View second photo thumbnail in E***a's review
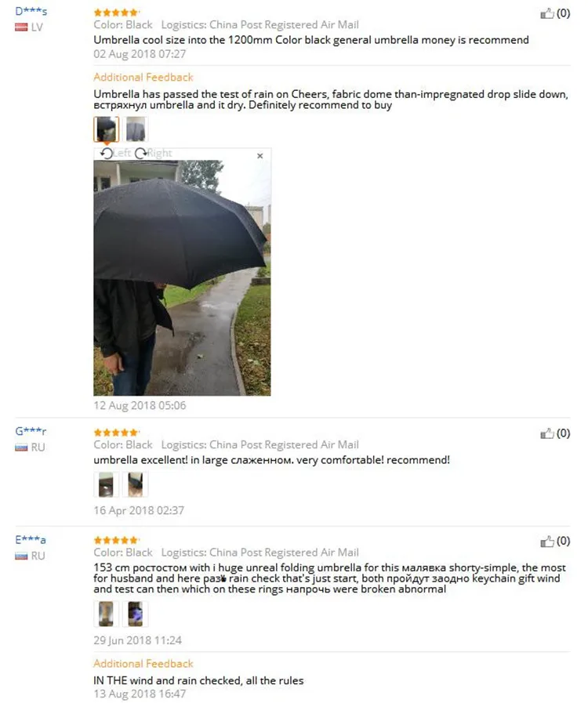The width and height of the screenshot is (588, 703). point(136,614)
